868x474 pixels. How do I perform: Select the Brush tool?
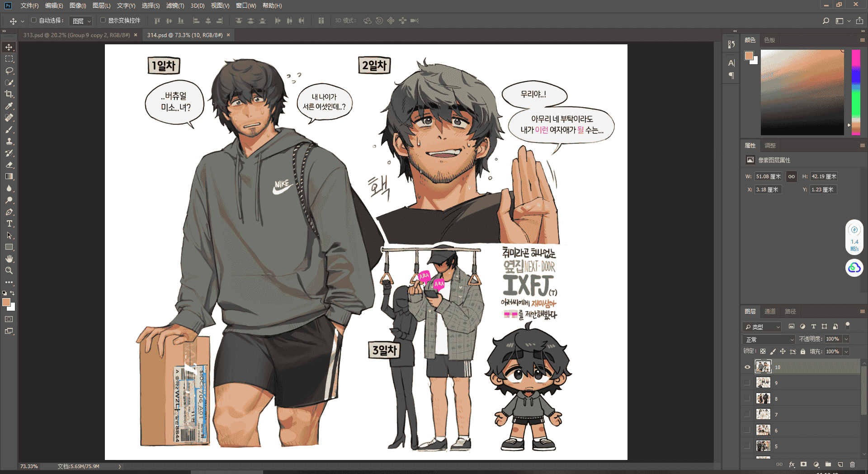pyautogui.click(x=9, y=129)
